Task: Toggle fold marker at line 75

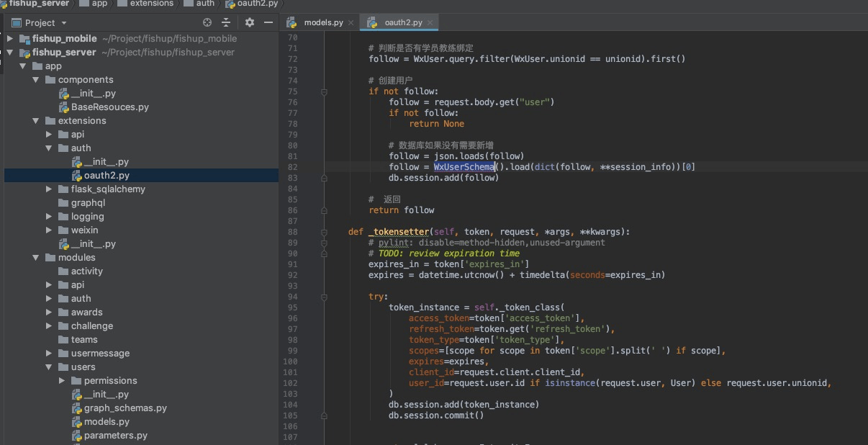Action: coord(324,91)
